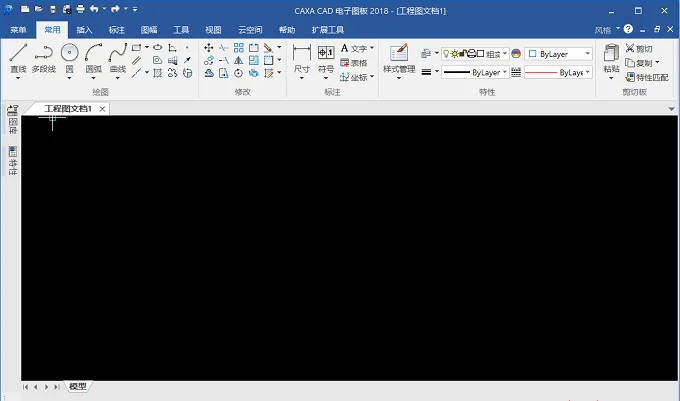Viewport: 680px width, 401px height.
Task: Open the black linetype ByLayer dropdown
Action: (x=475, y=72)
